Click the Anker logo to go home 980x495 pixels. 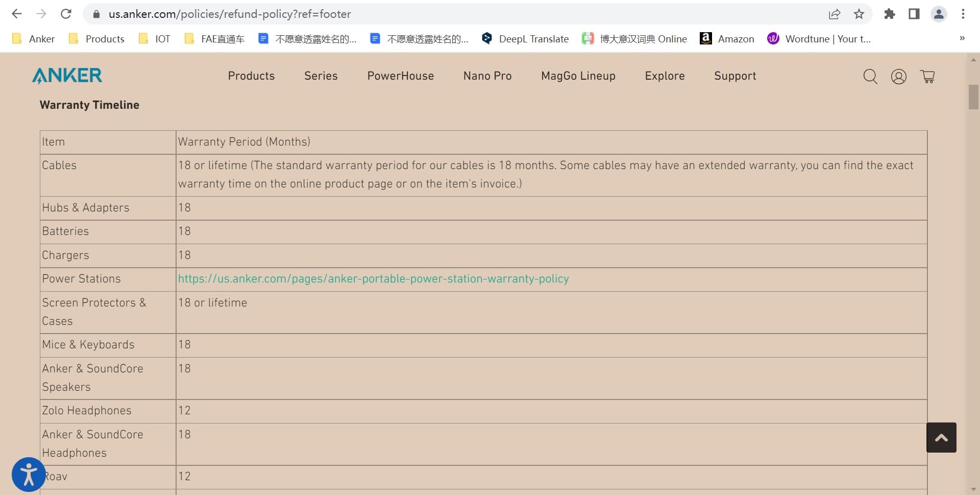[67, 76]
